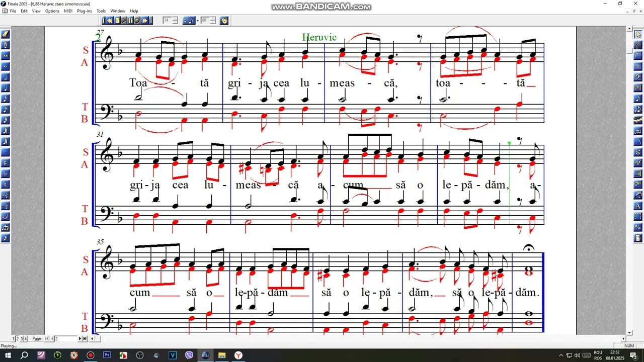644x362 pixels.
Task: Start recording with the Record button
Action: pyautogui.click(x=137, y=21)
